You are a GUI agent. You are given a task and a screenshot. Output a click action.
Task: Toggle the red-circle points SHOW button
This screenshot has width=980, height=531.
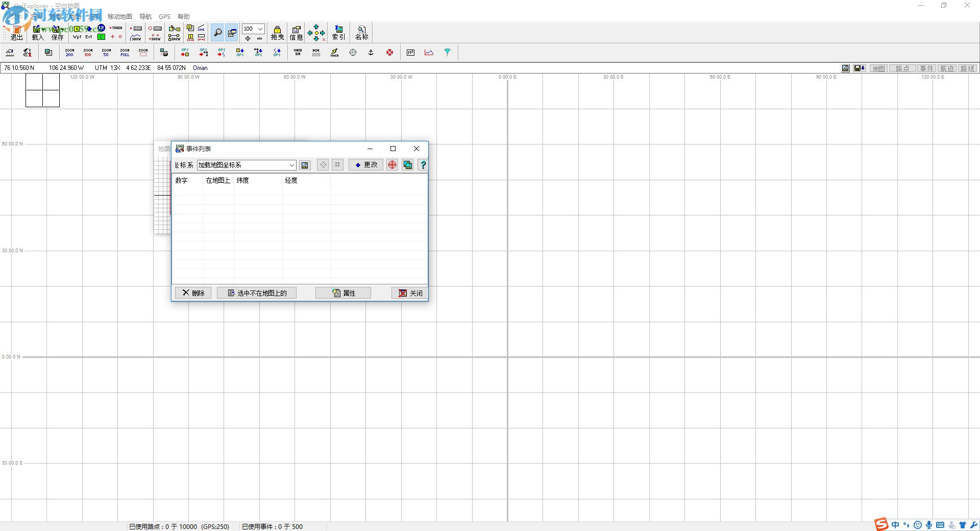click(155, 37)
